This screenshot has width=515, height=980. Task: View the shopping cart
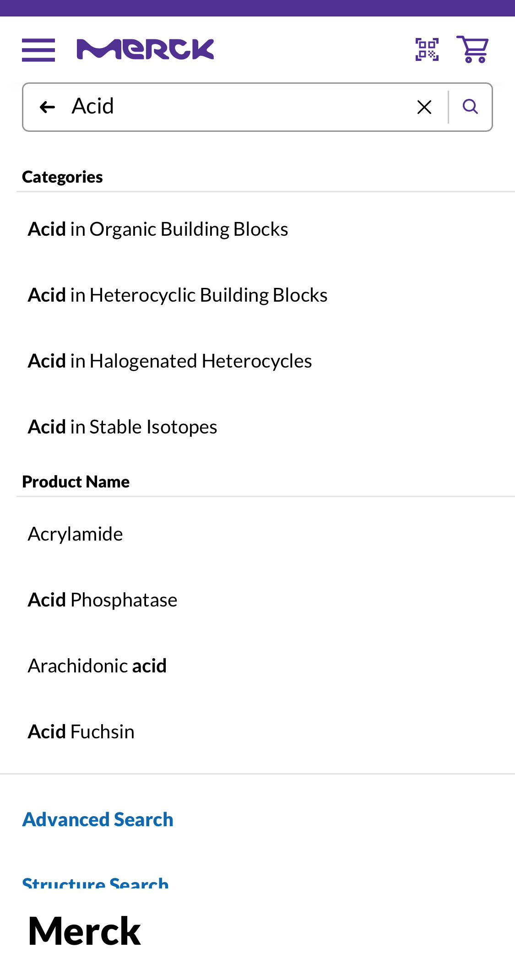tap(472, 49)
